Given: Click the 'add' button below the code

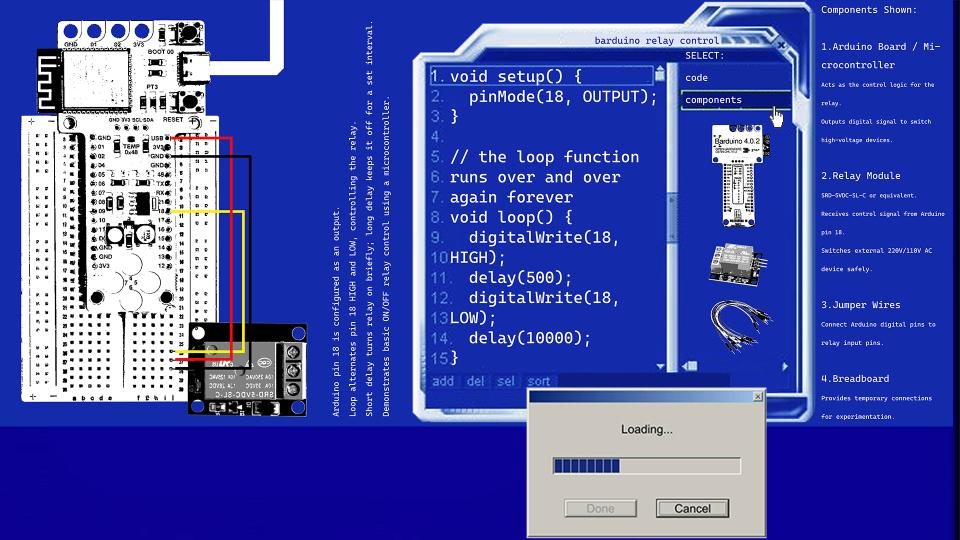Looking at the screenshot, I should [443, 381].
